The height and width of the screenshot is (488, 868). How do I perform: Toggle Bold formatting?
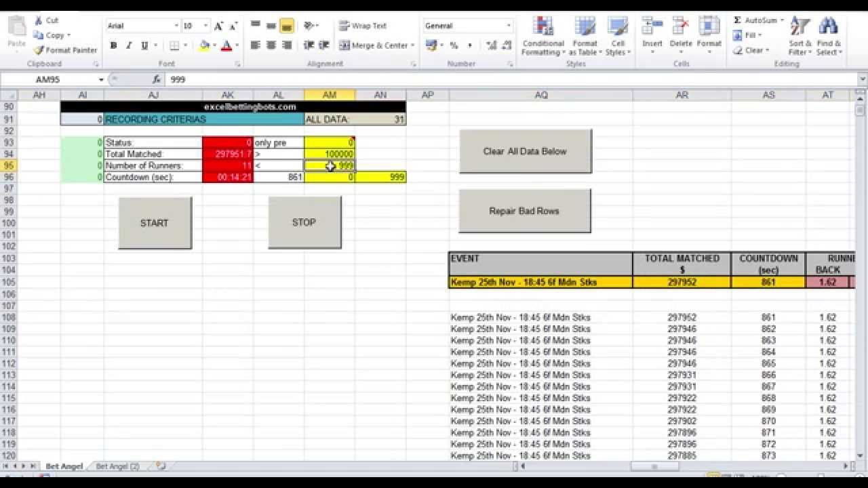pos(113,46)
